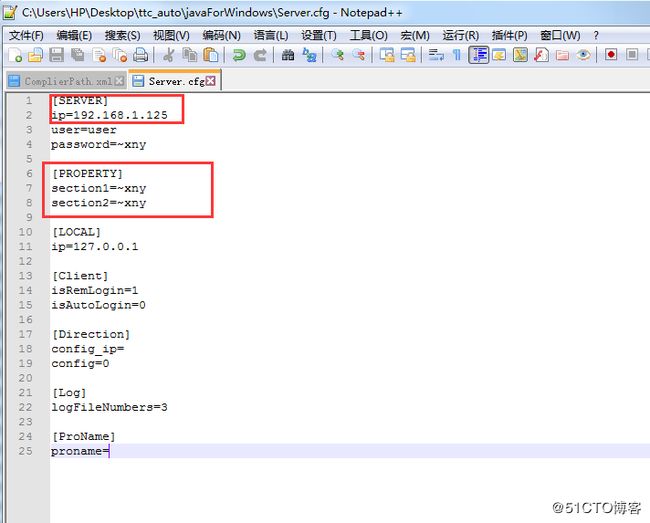The height and width of the screenshot is (523, 650).
Task: Open the 设置(T) menu
Action: [x=319, y=36]
